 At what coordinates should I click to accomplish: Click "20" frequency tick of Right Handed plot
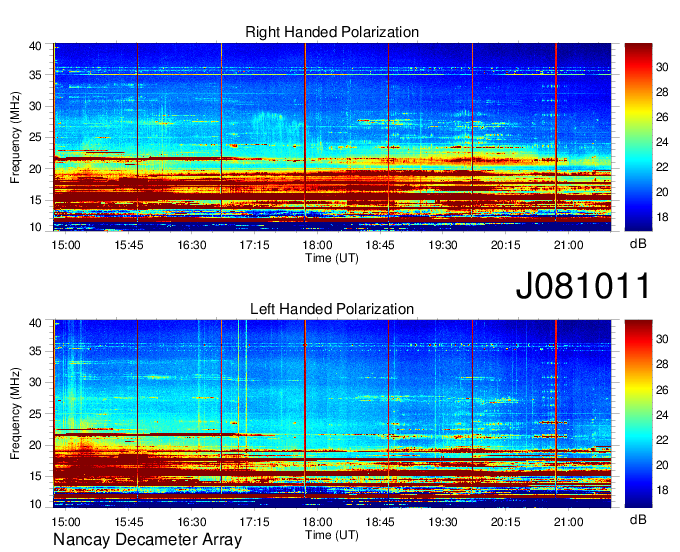pyautogui.click(x=35, y=169)
